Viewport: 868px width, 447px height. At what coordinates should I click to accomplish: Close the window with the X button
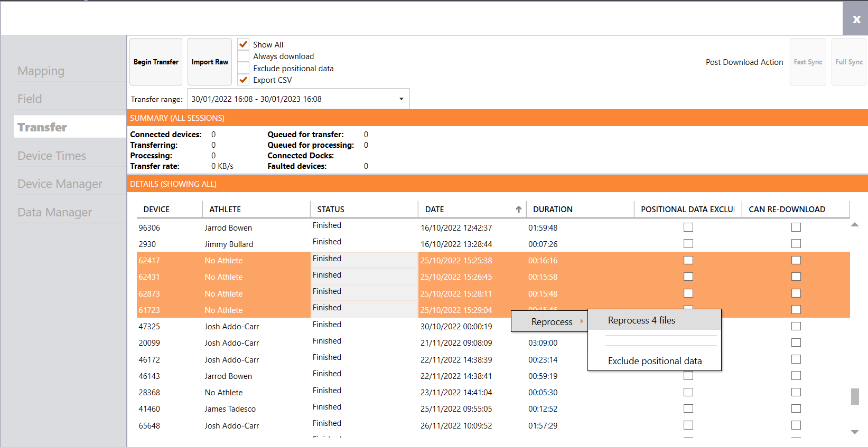[856, 19]
